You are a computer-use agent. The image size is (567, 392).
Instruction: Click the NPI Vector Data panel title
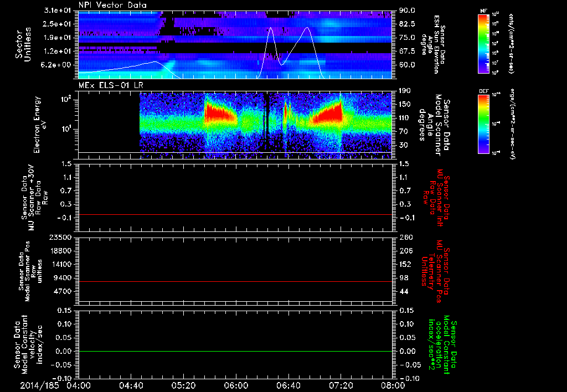coord(113,5)
